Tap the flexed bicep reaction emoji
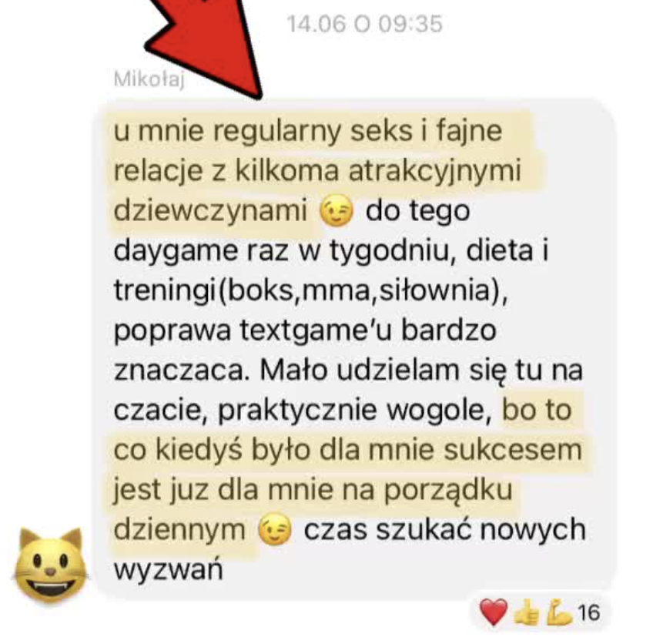 tap(559, 612)
